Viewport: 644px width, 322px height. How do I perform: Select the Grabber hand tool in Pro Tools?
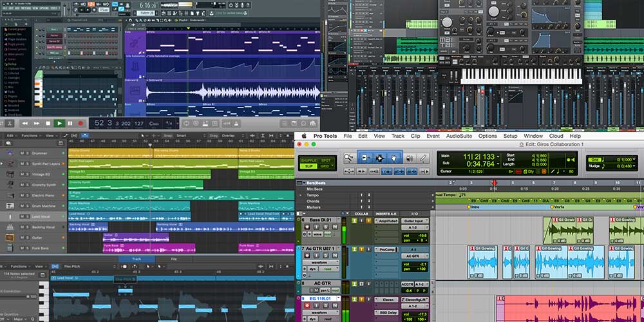click(x=393, y=158)
